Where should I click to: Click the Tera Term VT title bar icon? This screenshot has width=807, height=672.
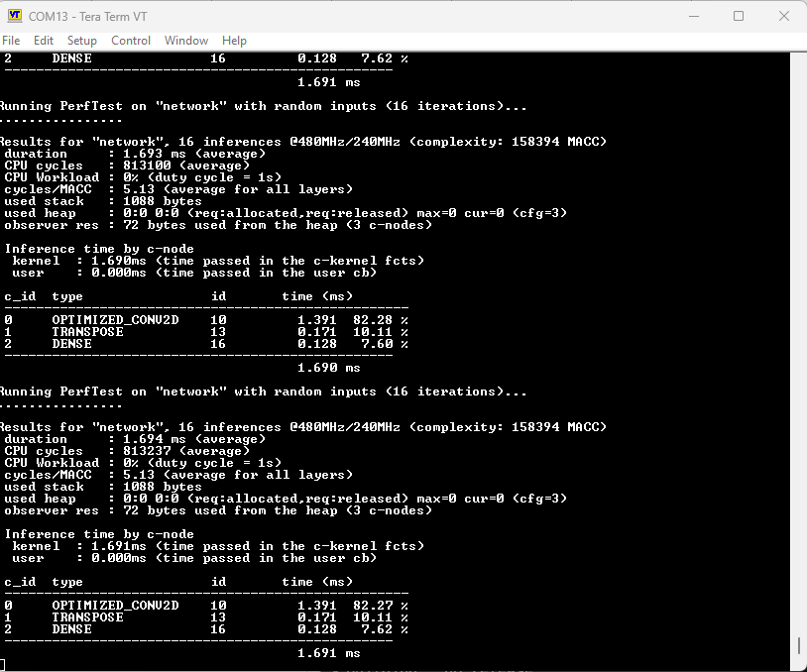13,16
